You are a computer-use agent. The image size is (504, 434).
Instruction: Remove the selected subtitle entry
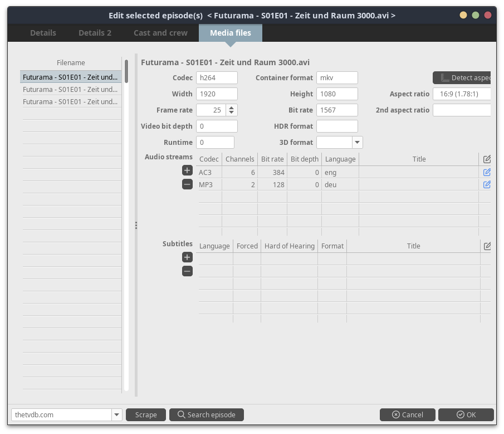point(187,271)
